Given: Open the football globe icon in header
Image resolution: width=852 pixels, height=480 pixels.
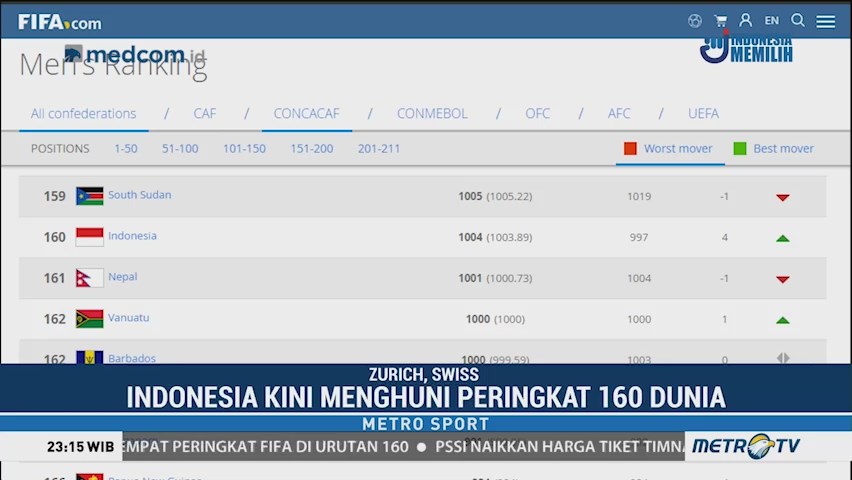Looking at the screenshot, I should pos(694,21).
